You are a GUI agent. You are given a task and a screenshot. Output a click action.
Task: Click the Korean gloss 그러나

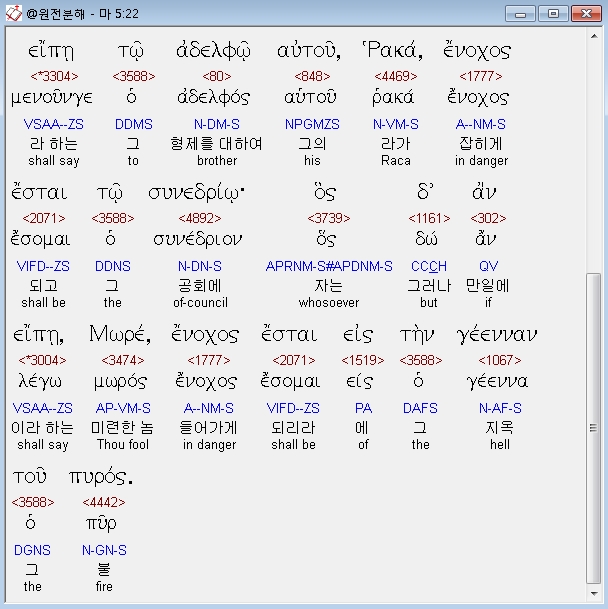[x=429, y=286]
